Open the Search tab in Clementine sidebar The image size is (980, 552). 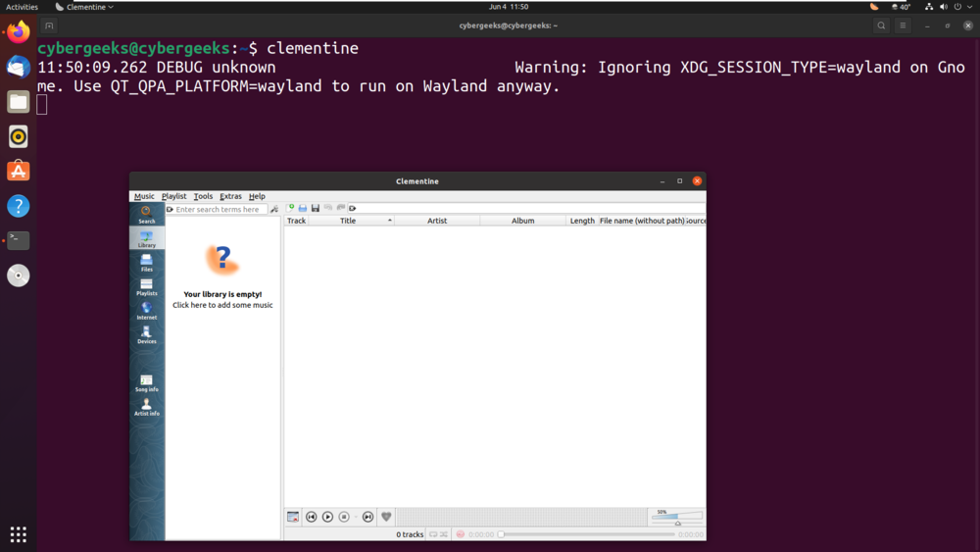pyautogui.click(x=147, y=215)
